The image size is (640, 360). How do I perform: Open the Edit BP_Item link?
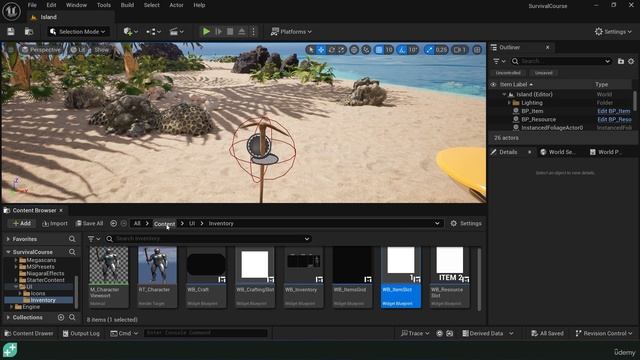click(x=614, y=111)
